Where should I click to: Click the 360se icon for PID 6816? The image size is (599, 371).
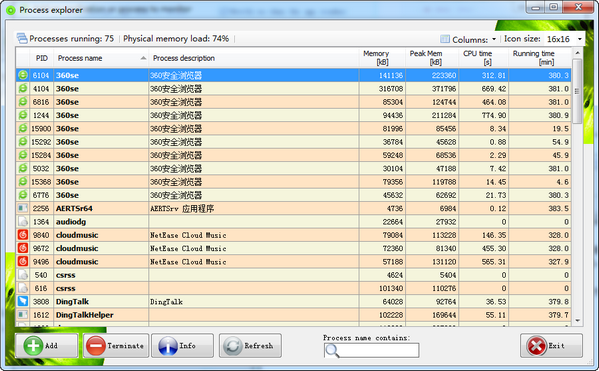click(x=23, y=102)
